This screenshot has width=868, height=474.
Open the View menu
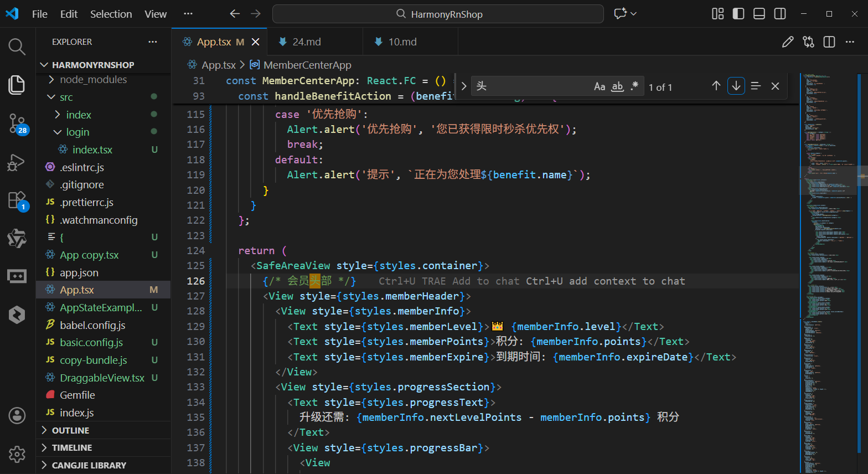coord(156,14)
